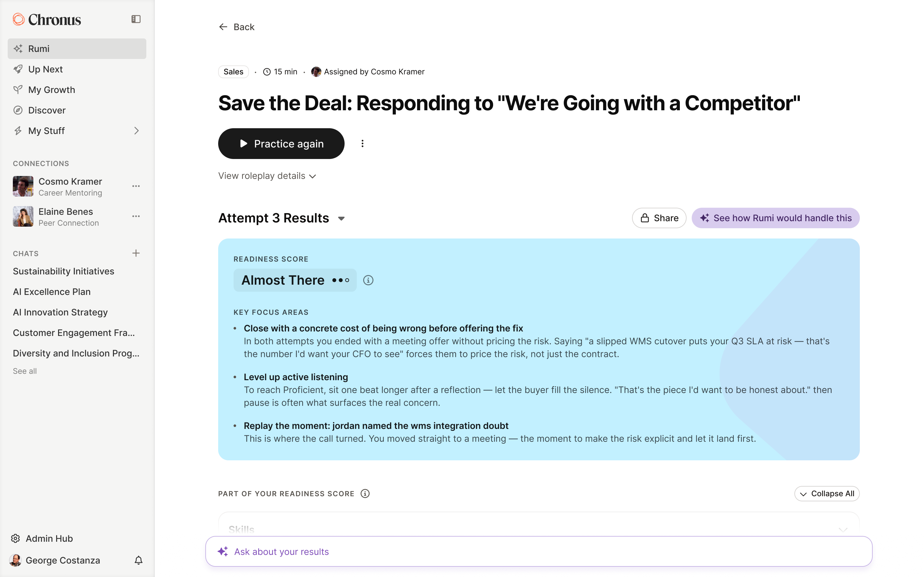Open Cosmo Kramer connection options menu
The width and height of the screenshot is (924, 577).
point(136,186)
